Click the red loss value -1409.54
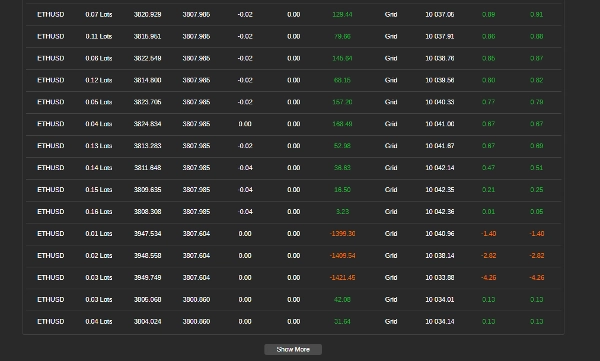The height and width of the screenshot is (361, 600). [342, 255]
